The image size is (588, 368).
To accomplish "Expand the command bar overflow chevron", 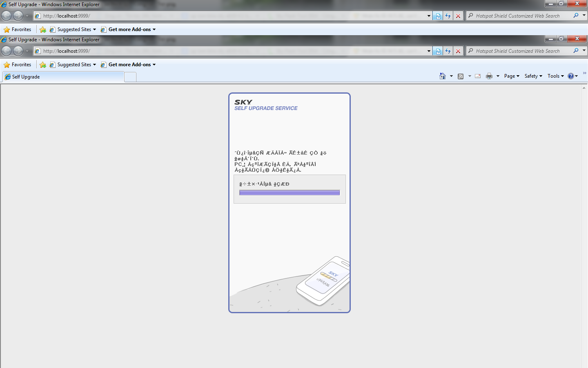I will tap(584, 73).
